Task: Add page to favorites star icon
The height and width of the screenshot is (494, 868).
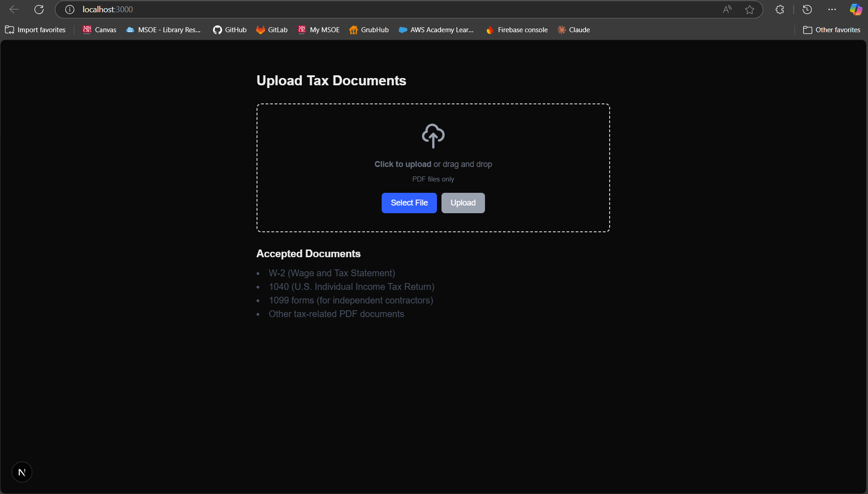Action: [750, 10]
